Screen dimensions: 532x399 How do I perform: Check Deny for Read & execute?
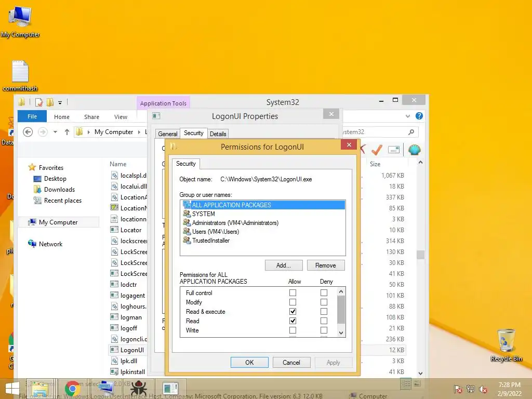(324, 311)
